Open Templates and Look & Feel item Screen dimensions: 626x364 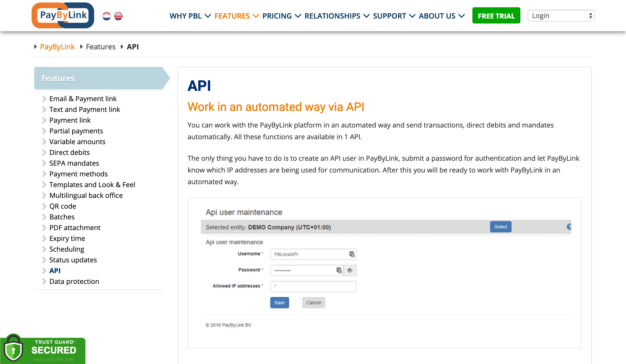coord(92,185)
